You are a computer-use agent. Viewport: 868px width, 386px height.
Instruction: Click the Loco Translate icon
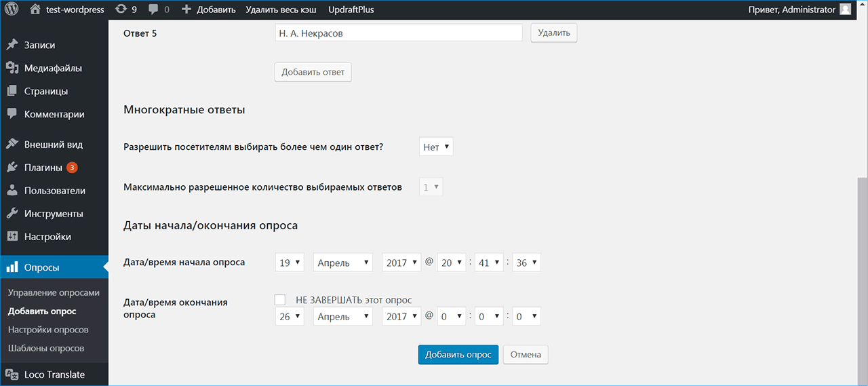tap(12, 374)
